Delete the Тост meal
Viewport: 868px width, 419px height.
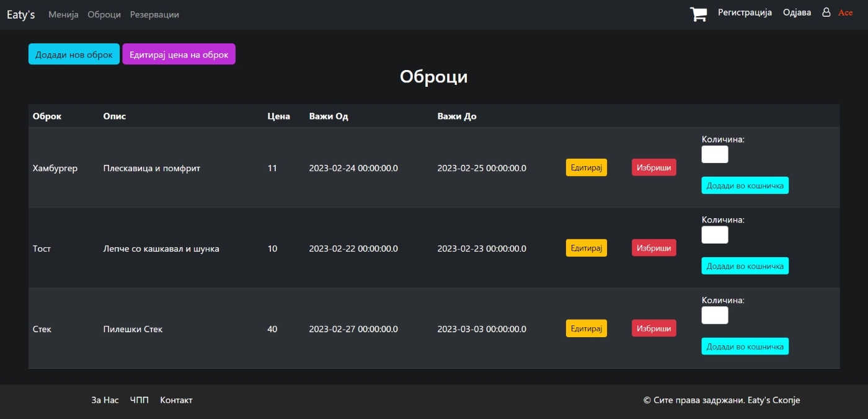653,248
